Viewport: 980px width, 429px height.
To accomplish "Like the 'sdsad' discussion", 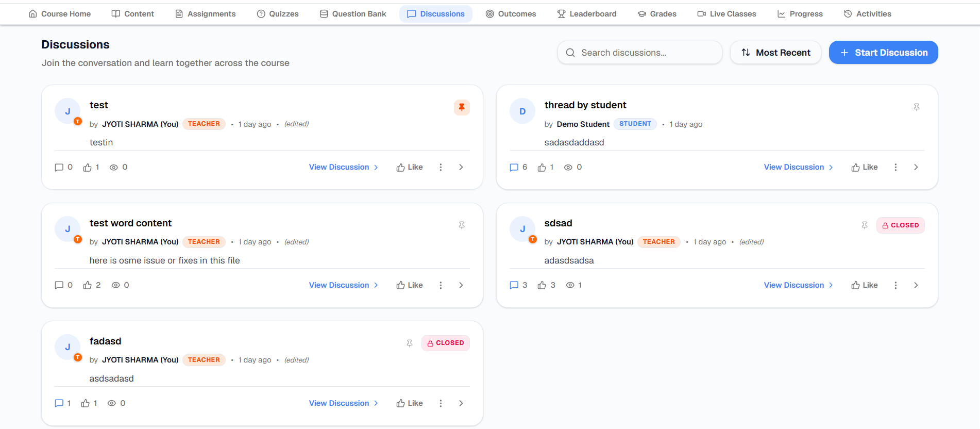I will coord(864,285).
